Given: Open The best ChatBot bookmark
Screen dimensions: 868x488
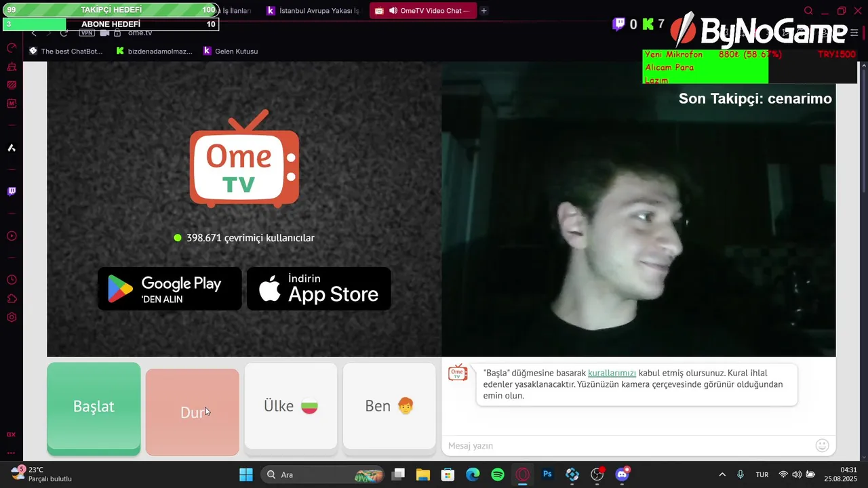Looking at the screenshot, I should [66, 51].
